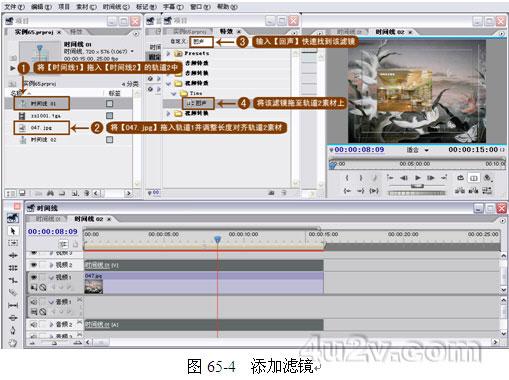The height and width of the screenshot is (380, 509).
Task: Expand the Presets effects folder
Action: click(x=168, y=53)
